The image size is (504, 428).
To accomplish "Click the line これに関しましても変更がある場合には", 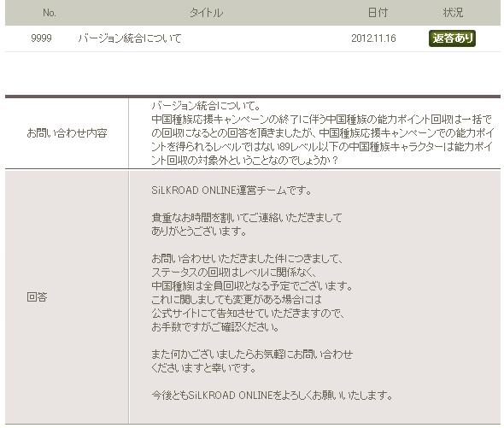I will click(x=237, y=299).
